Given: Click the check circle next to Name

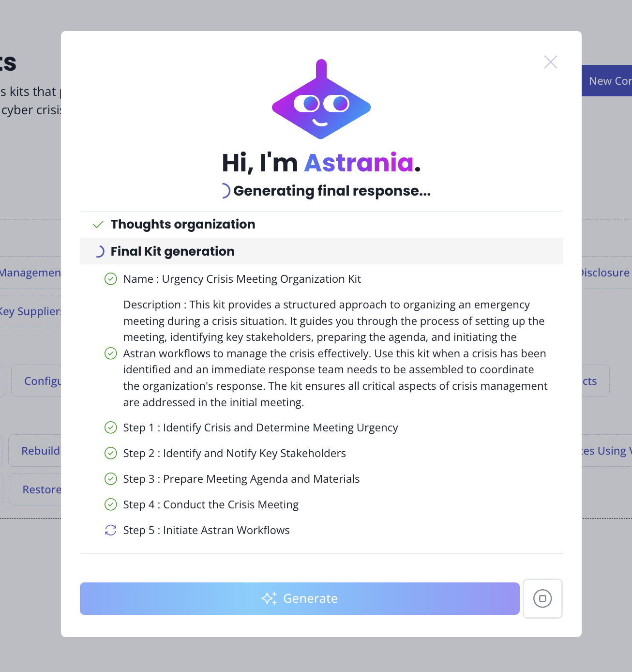Looking at the screenshot, I should [x=111, y=279].
